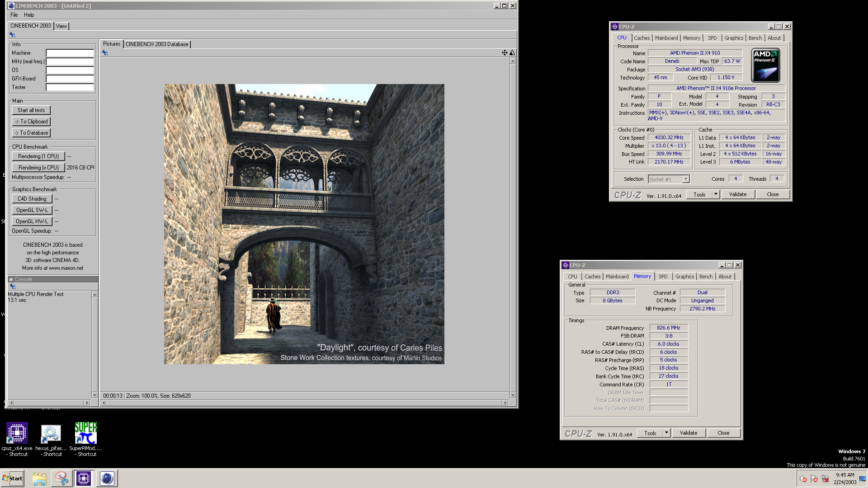
Task: Open the SuperPiMod desktop shortcut
Action: (x=85, y=439)
